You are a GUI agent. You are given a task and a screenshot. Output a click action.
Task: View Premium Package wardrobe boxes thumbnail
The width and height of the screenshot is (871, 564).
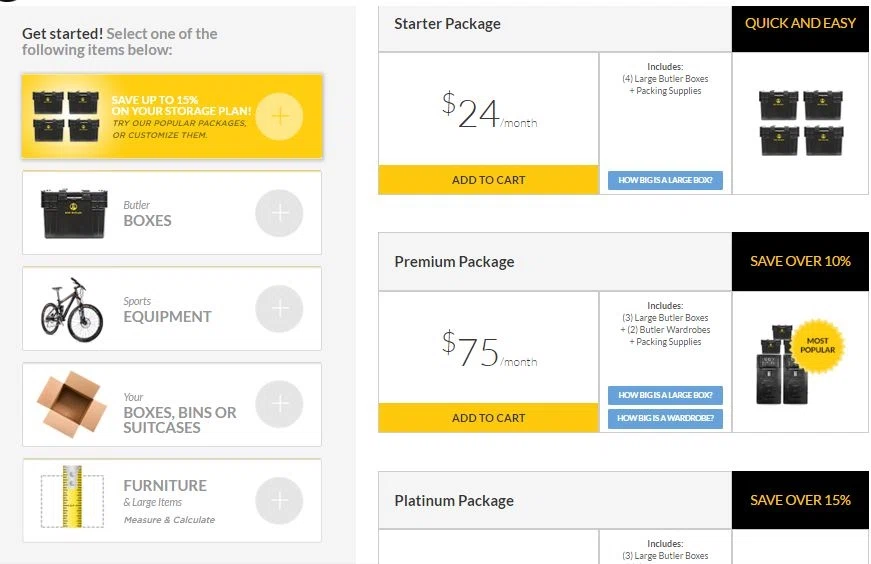pyautogui.click(x=782, y=365)
